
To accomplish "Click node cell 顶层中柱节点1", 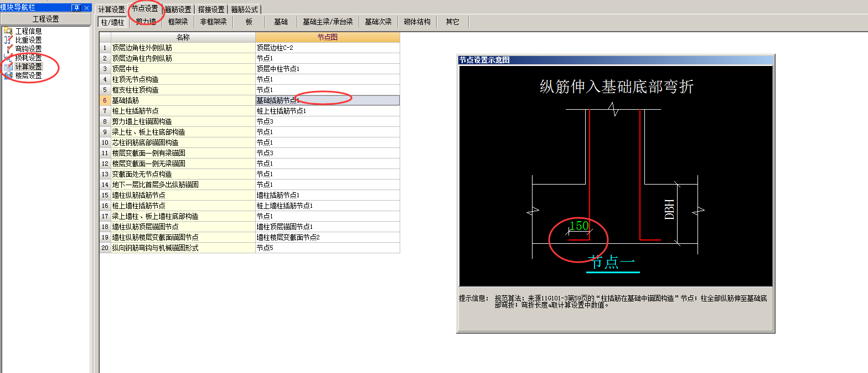I will (328, 69).
